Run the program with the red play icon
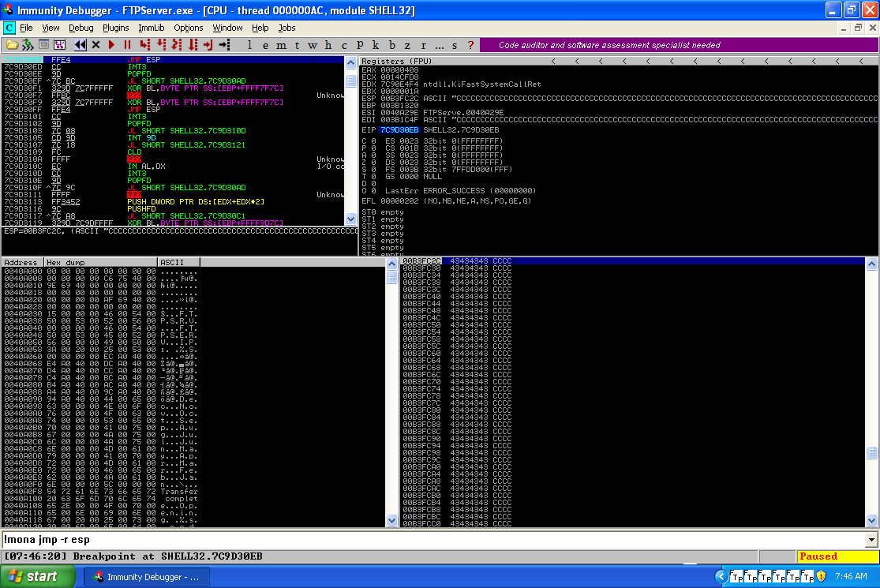This screenshot has width=880, height=588. tap(112, 45)
